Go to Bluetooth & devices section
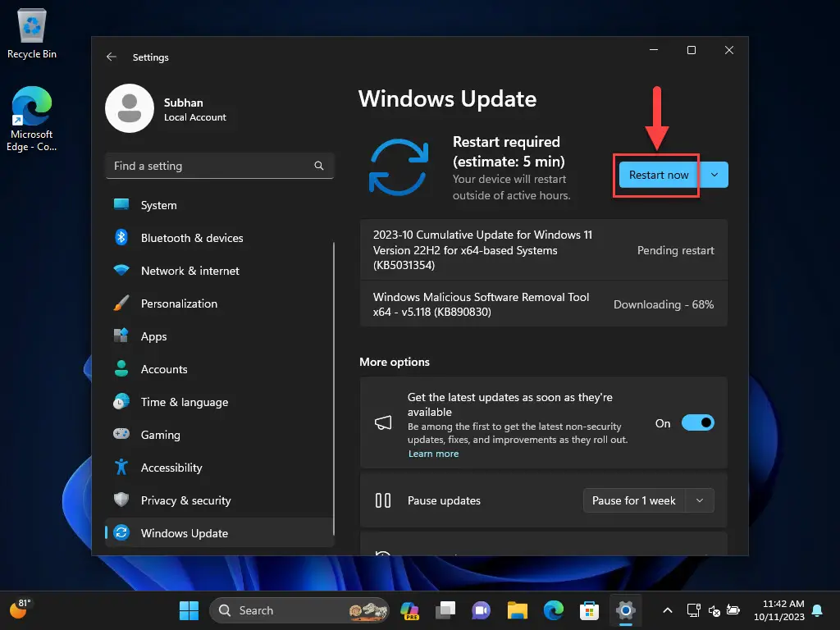The height and width of the screenshot is (630, 840). 220,238
